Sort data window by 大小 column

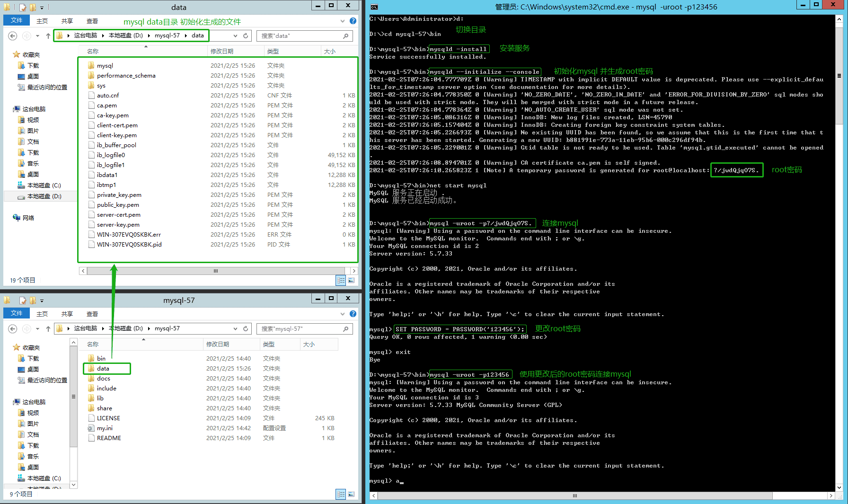click(339, 51)
